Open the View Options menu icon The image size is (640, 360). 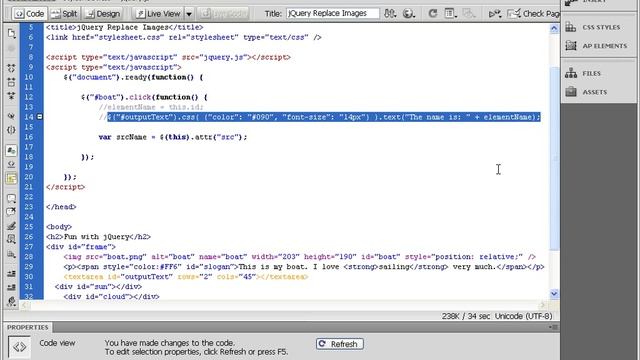[x=450, y=13]
